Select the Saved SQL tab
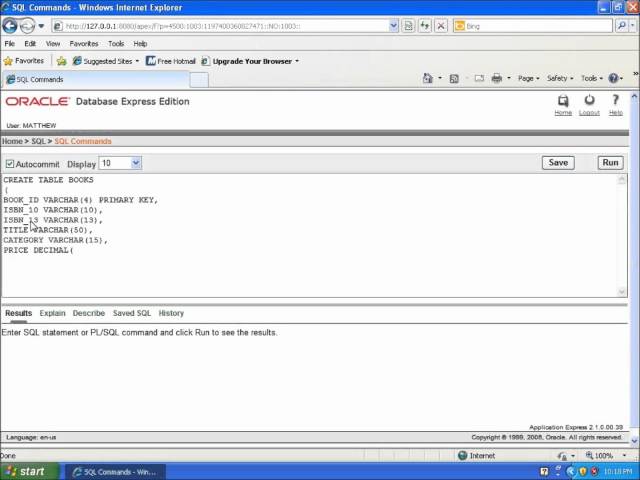The height and width of the screenshot is (480, 640). click(131, 313)
